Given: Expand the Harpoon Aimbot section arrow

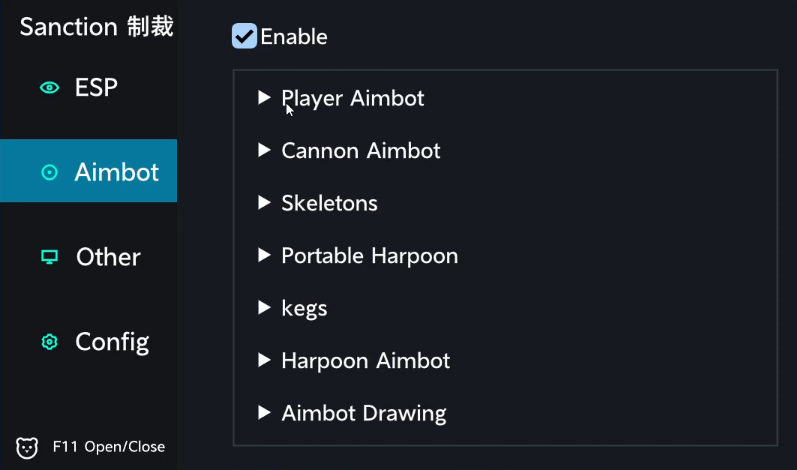Looking at the screenshot, I should point(264,360).
